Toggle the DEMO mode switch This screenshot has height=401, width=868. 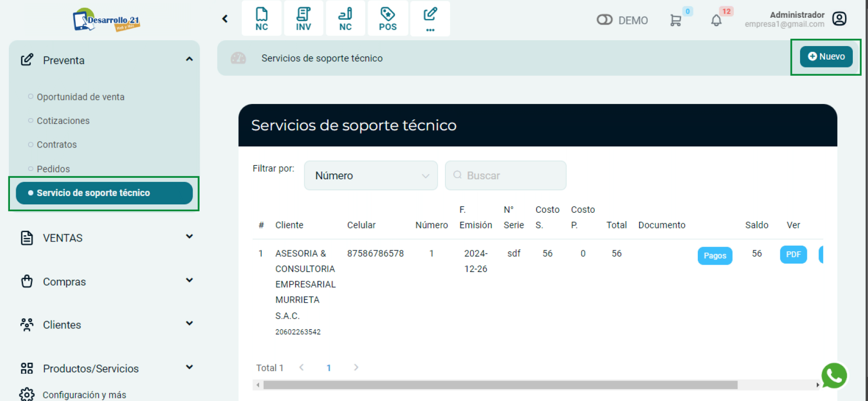(604, 20)
